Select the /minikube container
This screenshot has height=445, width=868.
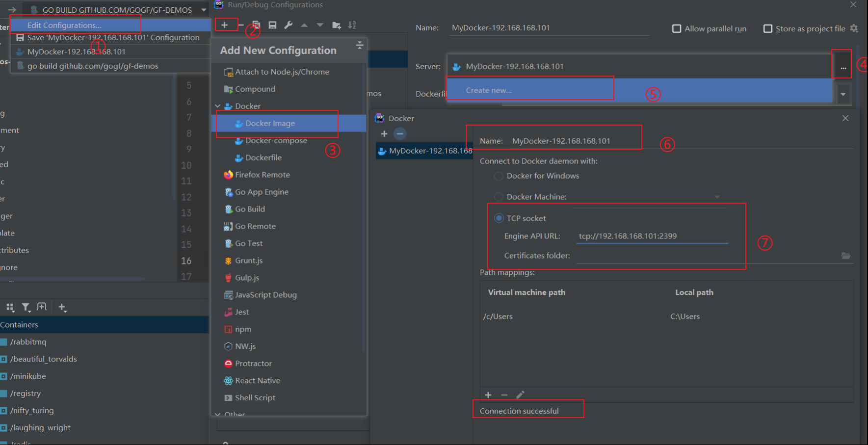click(104, 376)
